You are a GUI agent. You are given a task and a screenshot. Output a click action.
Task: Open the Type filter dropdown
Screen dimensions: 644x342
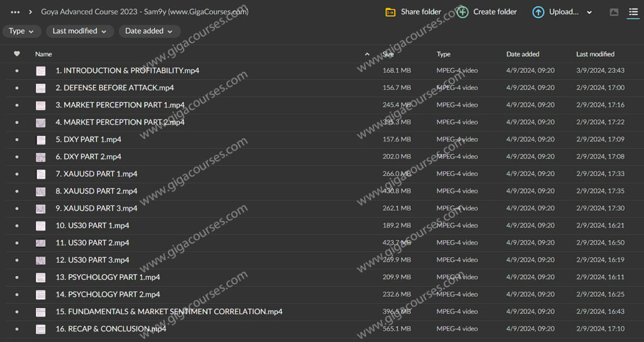pos(22,31)
